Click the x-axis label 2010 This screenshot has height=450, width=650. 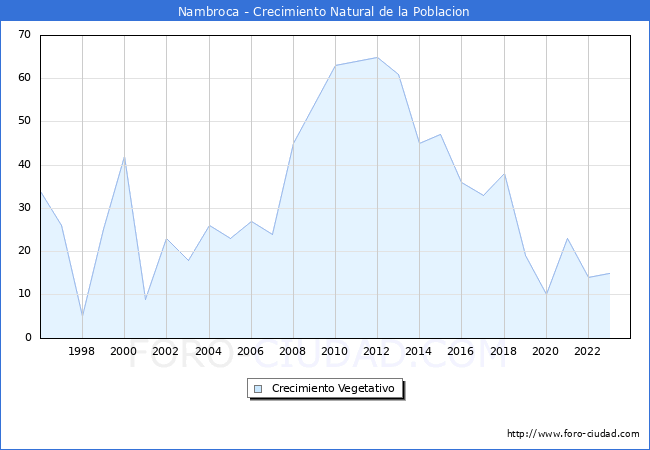335,351
